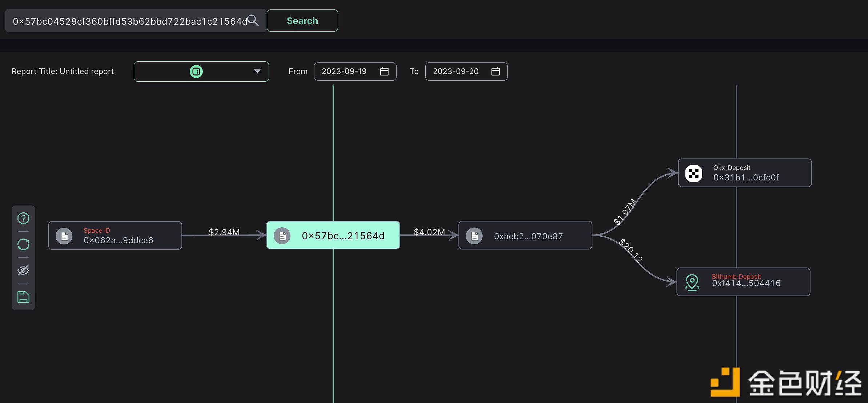Click the location pin icon on Bithumb Deposit node
Viewport: 868px width, 403px height.
tap(692, 282)
